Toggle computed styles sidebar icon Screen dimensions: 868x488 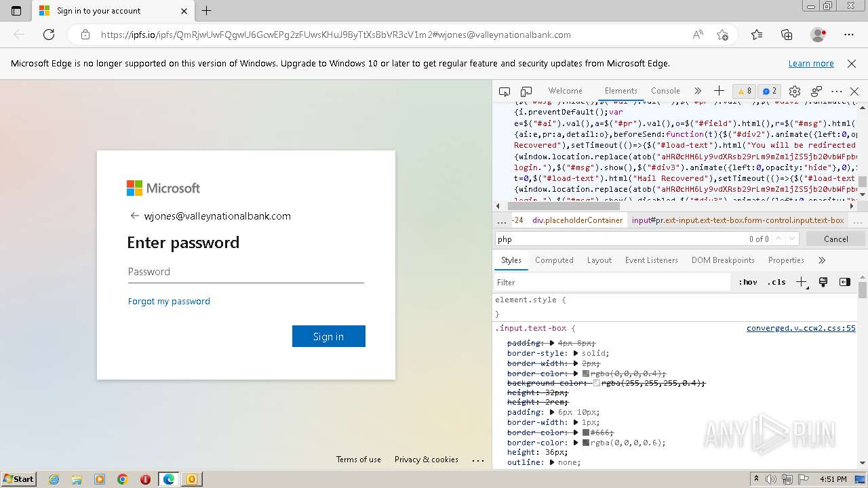pyautogui.click(x=844, y=282)
